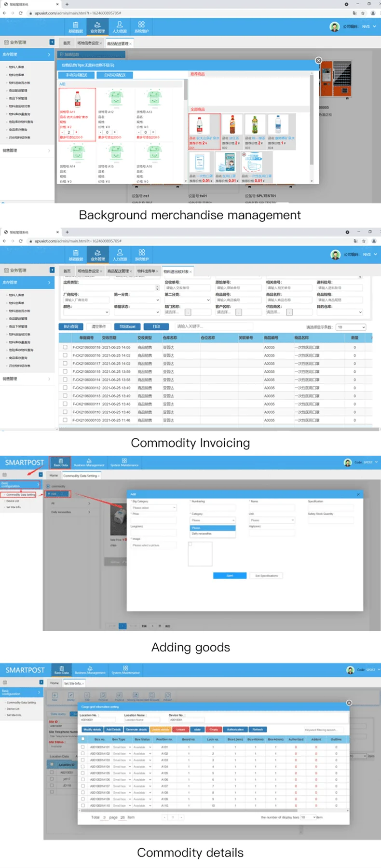
Task: Check the row F-CK2106000118 checkbox
Action: pos(65,347)
